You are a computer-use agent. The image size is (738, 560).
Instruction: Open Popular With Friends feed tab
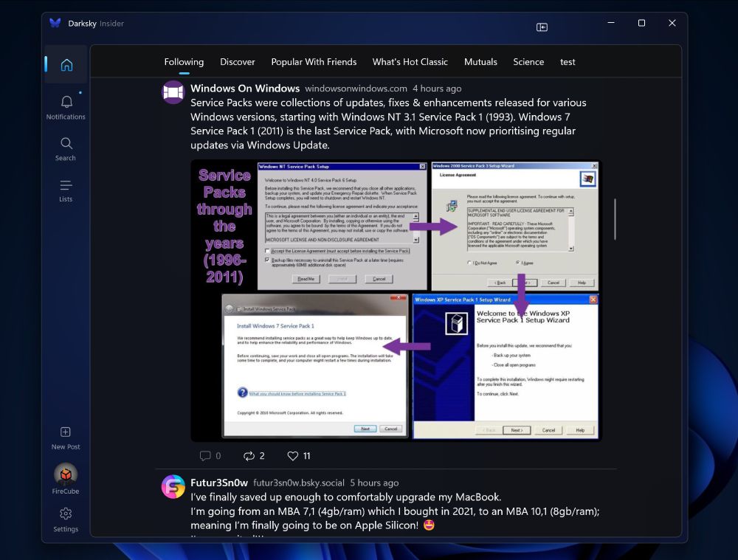pos(314,62)
